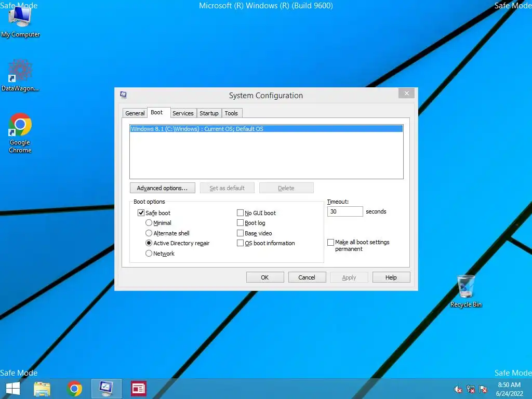Click the Cancel button
The width and height of the screenshot is (532, 399).
307,277
